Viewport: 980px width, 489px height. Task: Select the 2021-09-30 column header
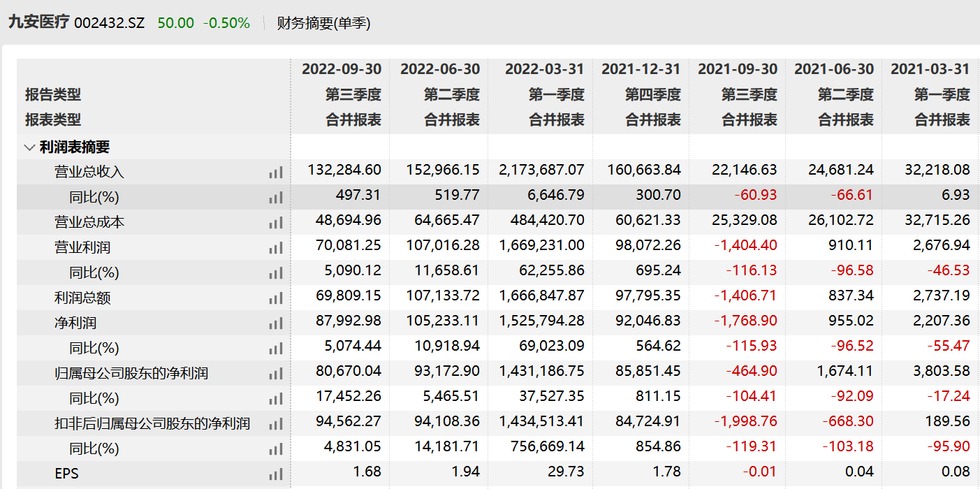[738, 69]
